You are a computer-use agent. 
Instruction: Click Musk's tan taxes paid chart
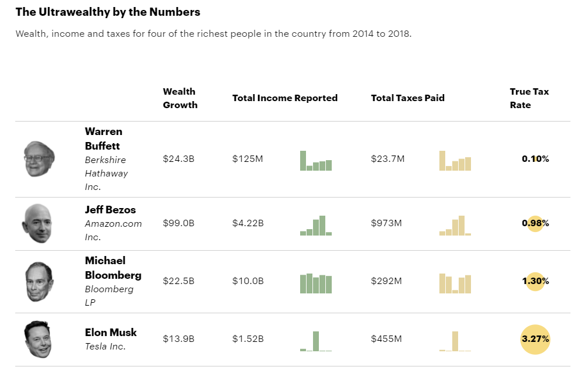(455, 341)
